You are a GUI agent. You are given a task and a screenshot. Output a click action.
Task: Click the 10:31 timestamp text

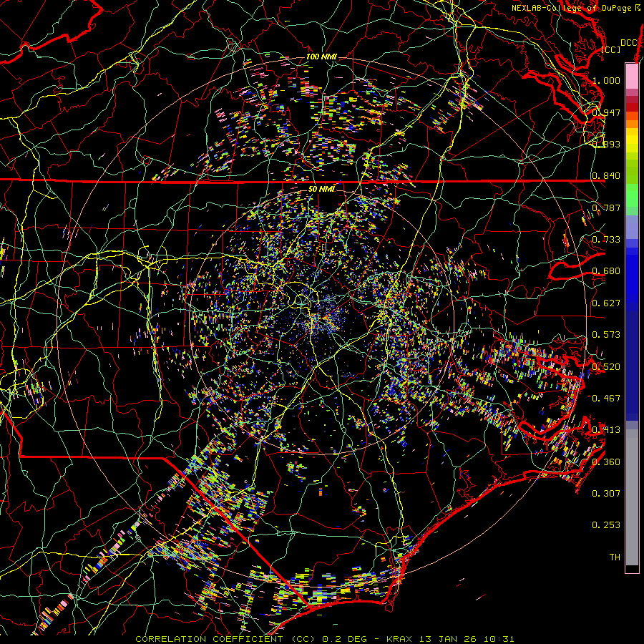(497, 639)
